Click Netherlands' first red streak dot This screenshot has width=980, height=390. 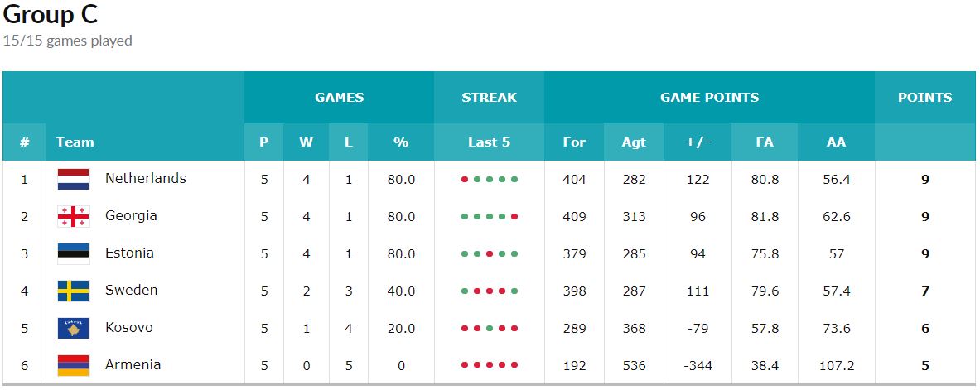(465, 180)
